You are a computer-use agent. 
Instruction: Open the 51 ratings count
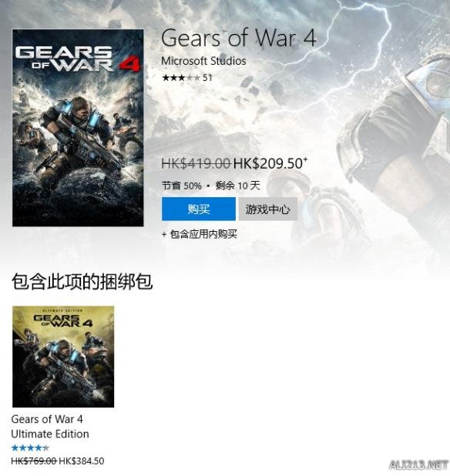pyautogui.click(x=207, y=78)
